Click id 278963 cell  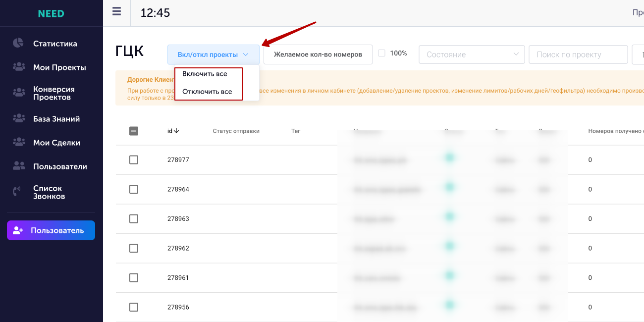178,219
